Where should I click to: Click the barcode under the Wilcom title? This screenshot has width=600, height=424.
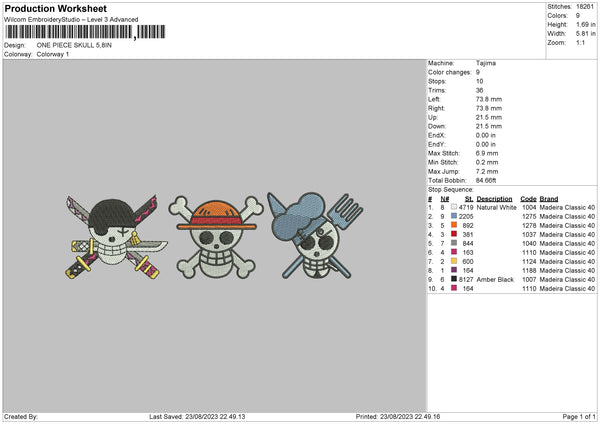pyautogui.click(x=85, y=32)
